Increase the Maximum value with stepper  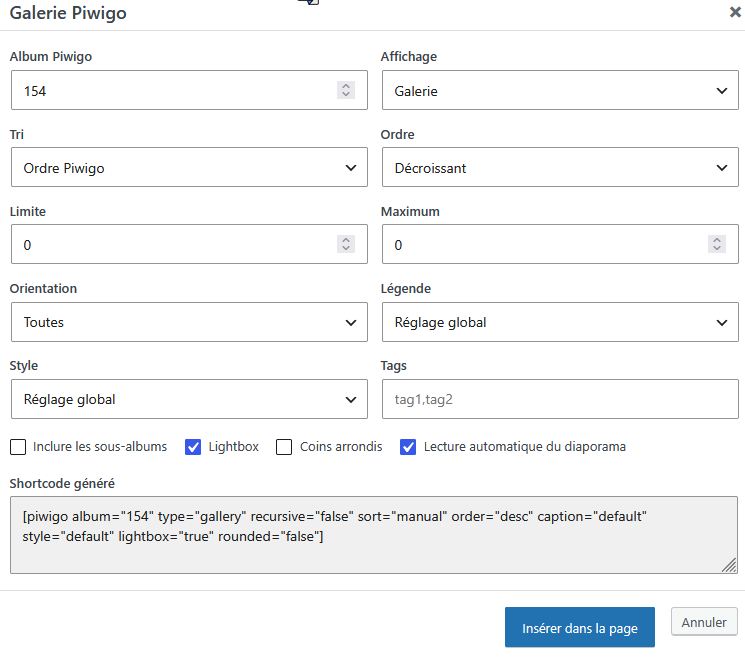click(717, 240)
